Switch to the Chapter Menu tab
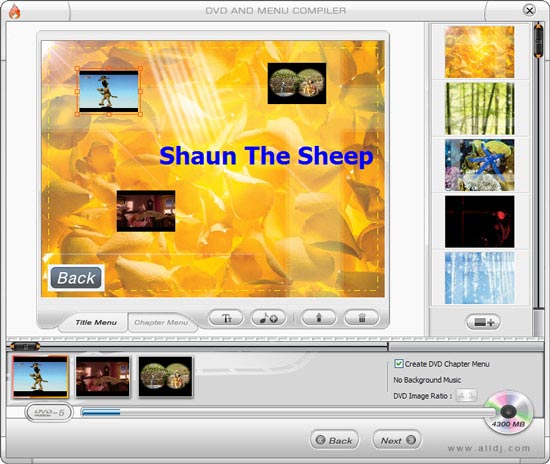550x464 pixels. pos(161,323)
